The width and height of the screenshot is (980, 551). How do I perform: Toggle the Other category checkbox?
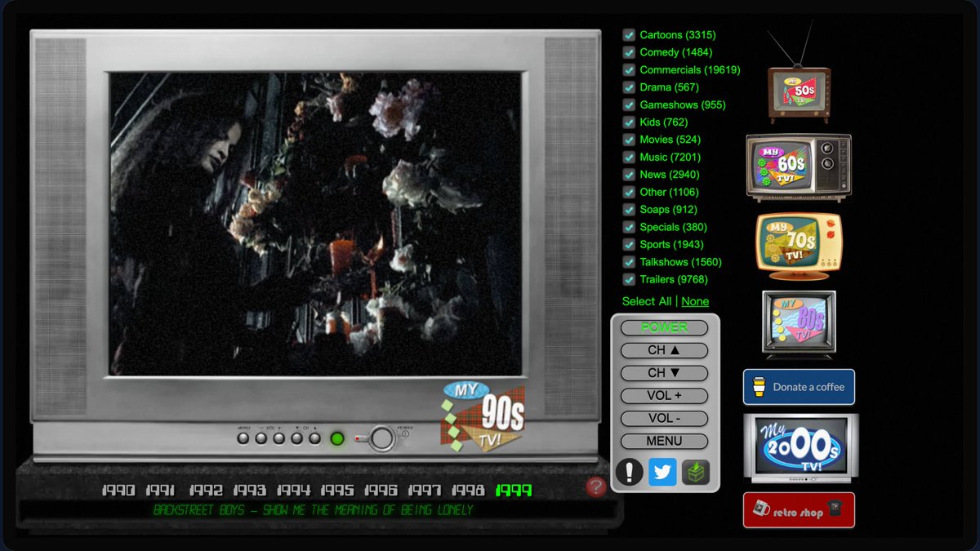629,193
